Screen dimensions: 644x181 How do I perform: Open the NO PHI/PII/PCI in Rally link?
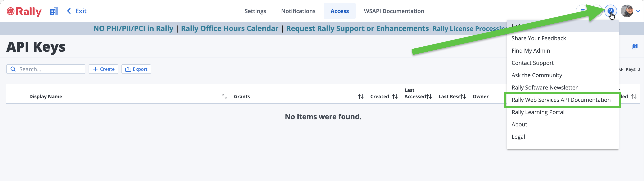point(133,29)
